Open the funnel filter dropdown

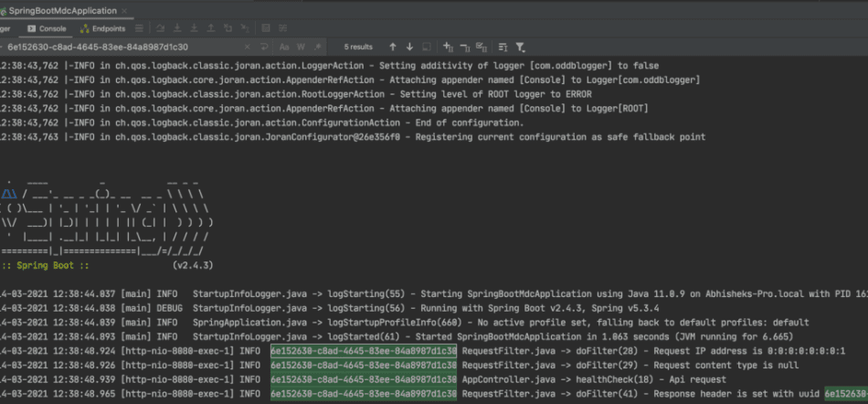tap(521, 47)
